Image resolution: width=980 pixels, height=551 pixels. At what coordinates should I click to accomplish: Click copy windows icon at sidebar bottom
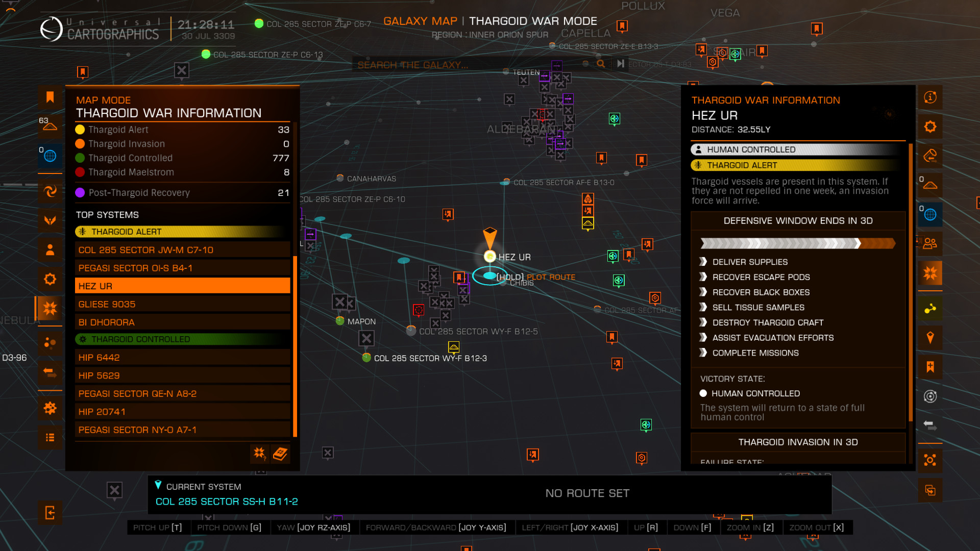pos(930,490)
